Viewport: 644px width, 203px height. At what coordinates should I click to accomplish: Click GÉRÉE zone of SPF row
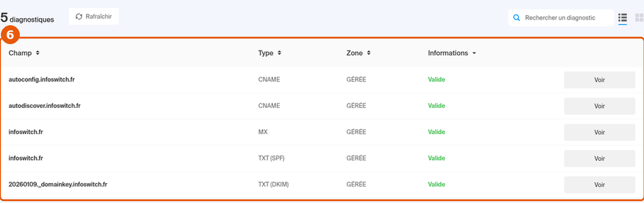[356, 158]
